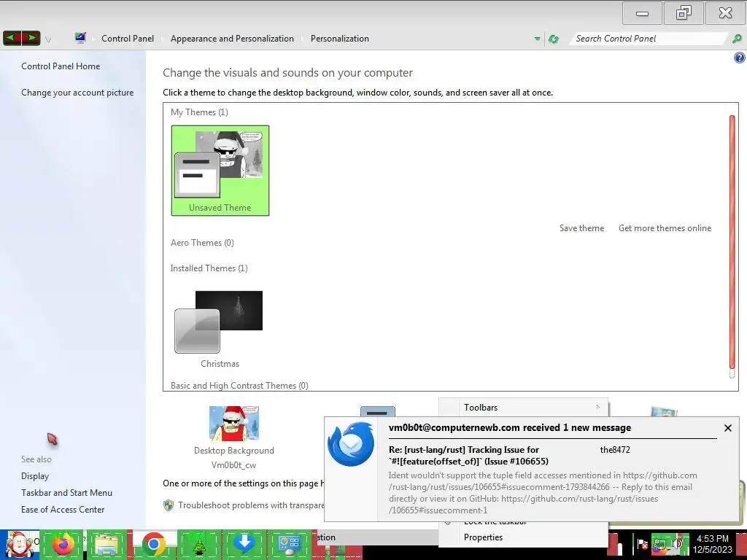Open Ease of Access Center link
Image resolution: width=747 pixels, height=560 pixels.
pos(63,510)
